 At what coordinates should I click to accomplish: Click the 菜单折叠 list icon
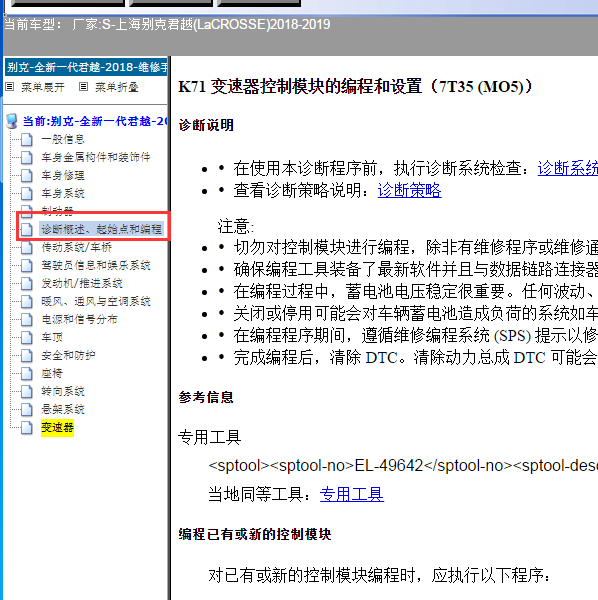tap(83, 87)
